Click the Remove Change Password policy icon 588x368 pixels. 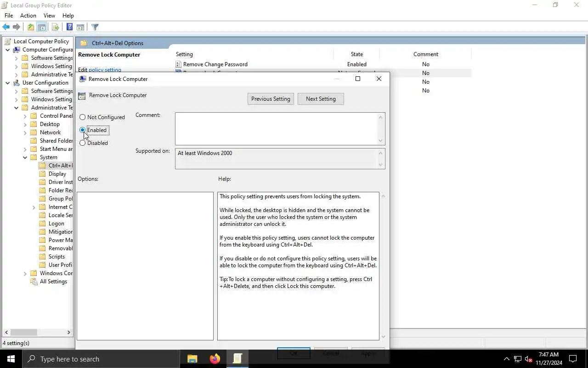179,64
